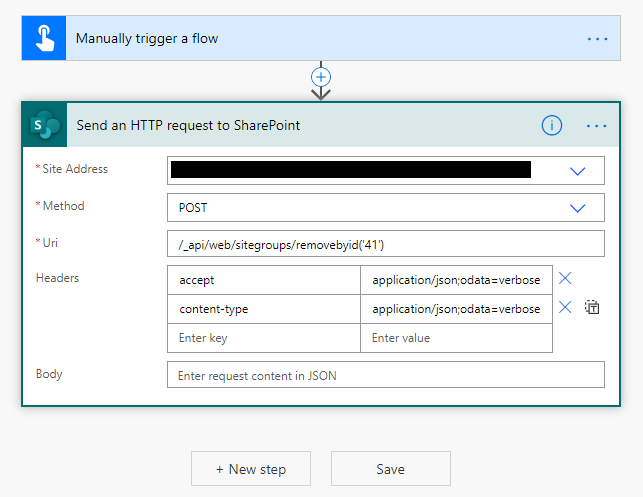
Task: Remove the content-type header row
Action: pyautogui.click(x=565, y=307)
